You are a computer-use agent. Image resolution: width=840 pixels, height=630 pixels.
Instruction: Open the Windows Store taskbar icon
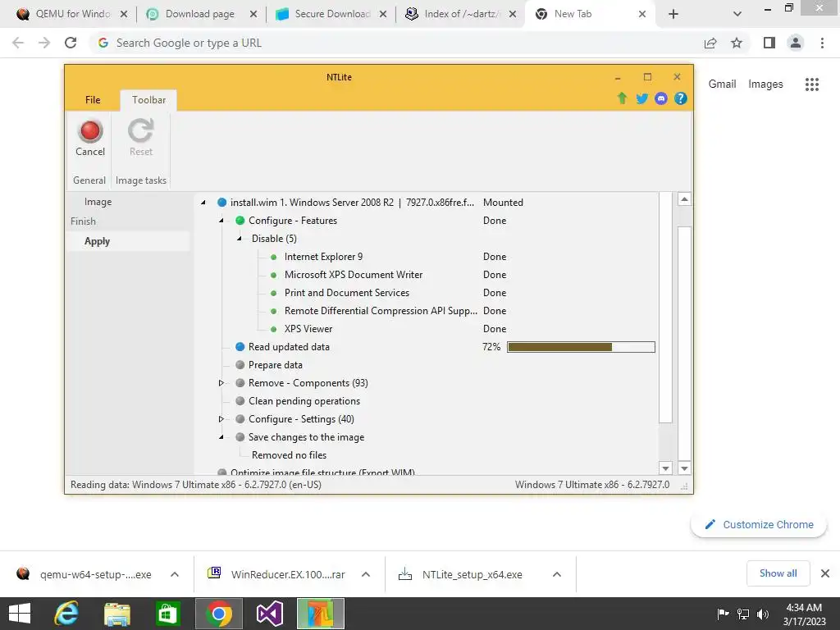(x=167, y=614)
